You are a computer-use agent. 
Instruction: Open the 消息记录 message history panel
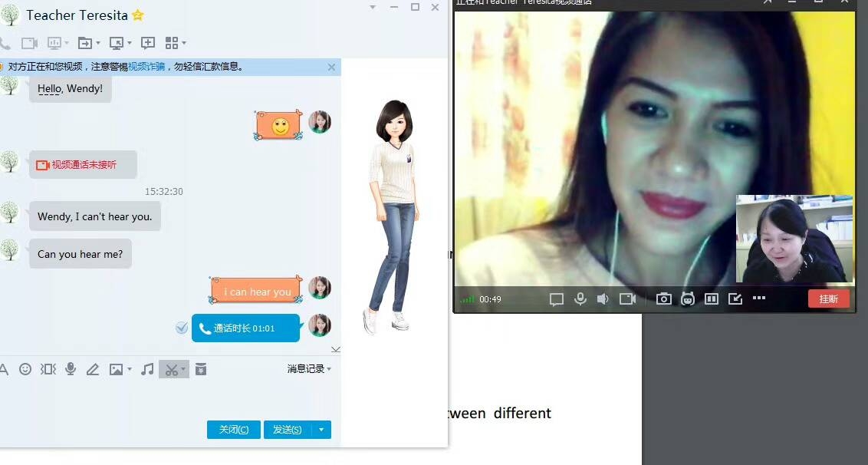(307, 369)
